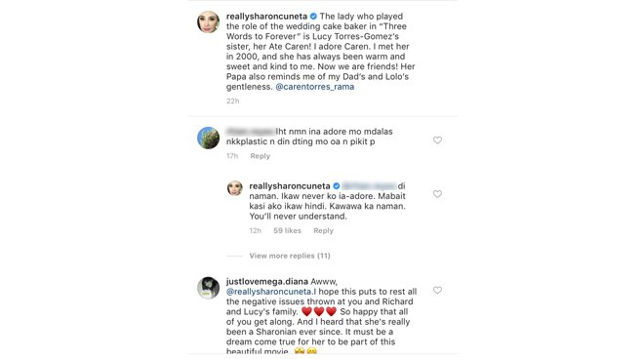This screenshot has height=359, width=644.
Task: Open justlovemega.diana's profile avatar
Action: click(208, 288)
